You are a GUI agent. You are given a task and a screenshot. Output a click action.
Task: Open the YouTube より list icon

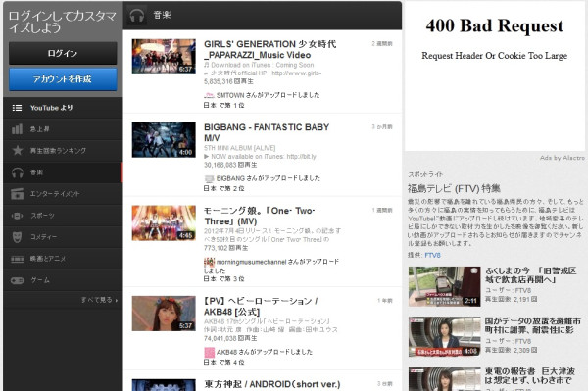tap(17, 108)
